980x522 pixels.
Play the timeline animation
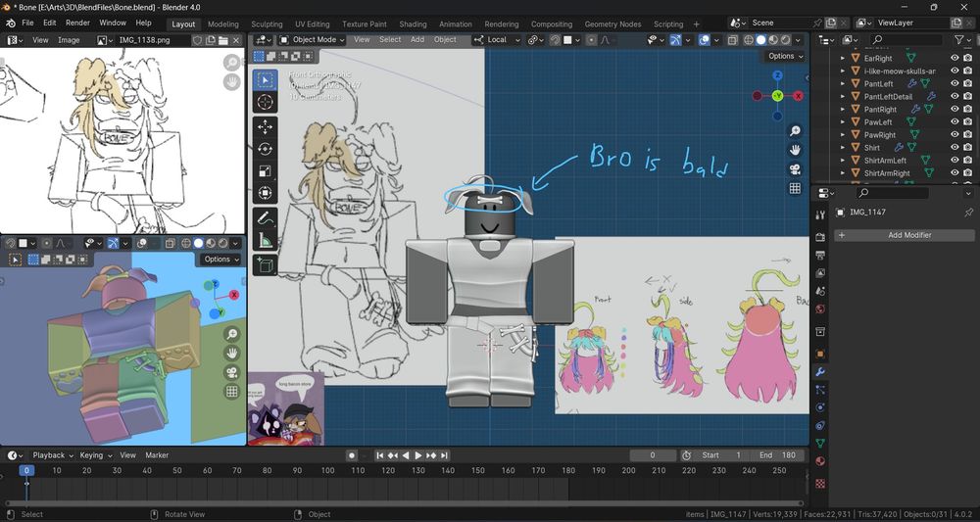pyautogui.click(x=418, y=455)
